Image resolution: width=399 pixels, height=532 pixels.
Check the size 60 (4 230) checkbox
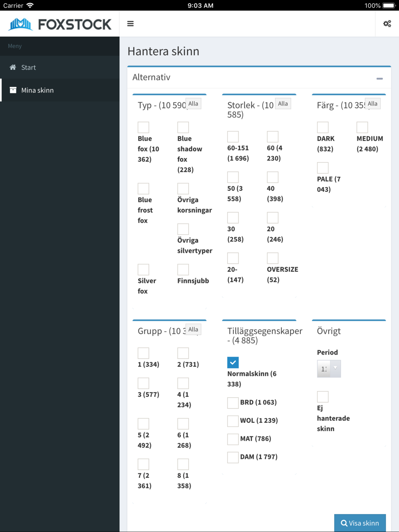click(x=273, y=137)
